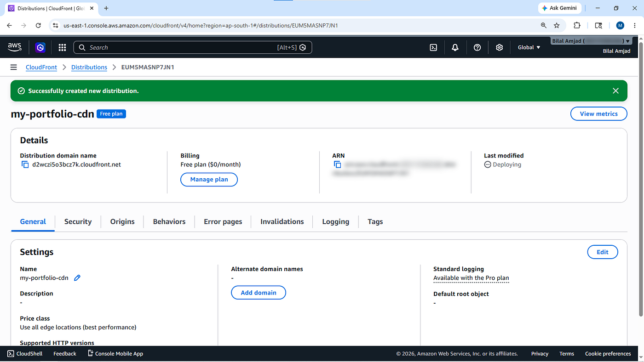
Task: Reload the page with the refresh icon
Action: pos(38,26)
